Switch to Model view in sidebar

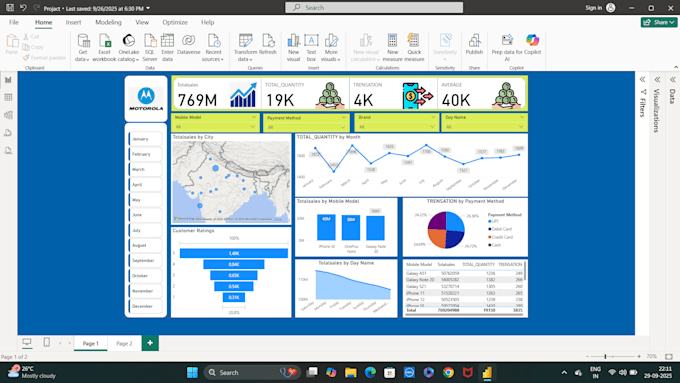8,115
